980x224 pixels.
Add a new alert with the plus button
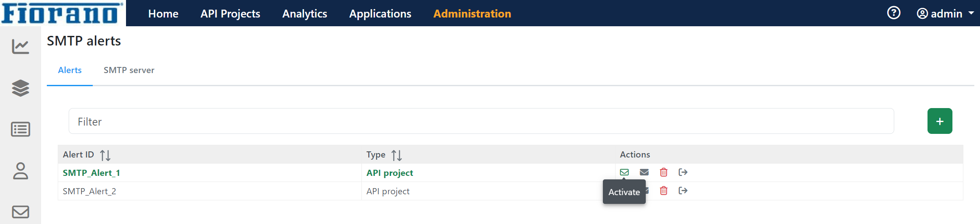[939, 121]
